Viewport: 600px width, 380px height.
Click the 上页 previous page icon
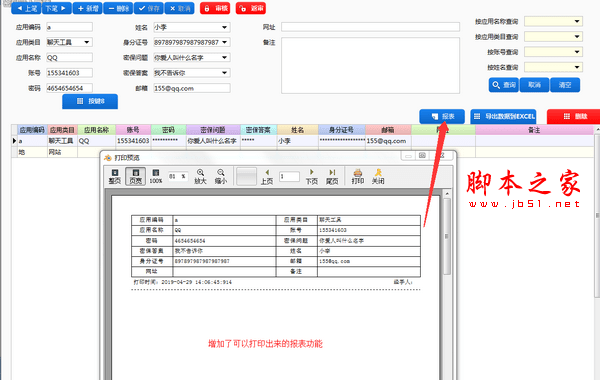pyautogui.click(x=267, y=176)
